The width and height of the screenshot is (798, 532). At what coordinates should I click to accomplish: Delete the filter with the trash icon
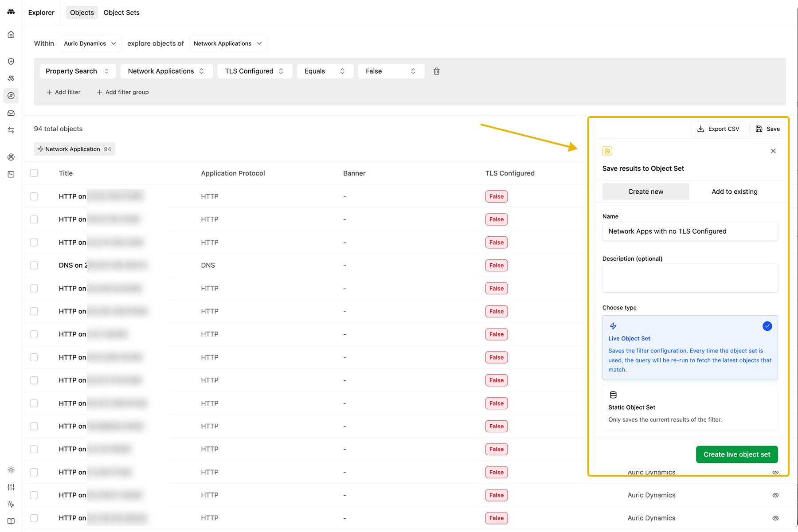coord(436,71)
